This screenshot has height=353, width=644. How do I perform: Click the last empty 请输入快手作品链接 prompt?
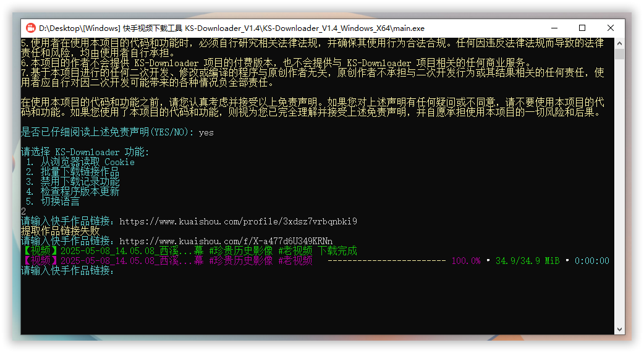[67, 270]
